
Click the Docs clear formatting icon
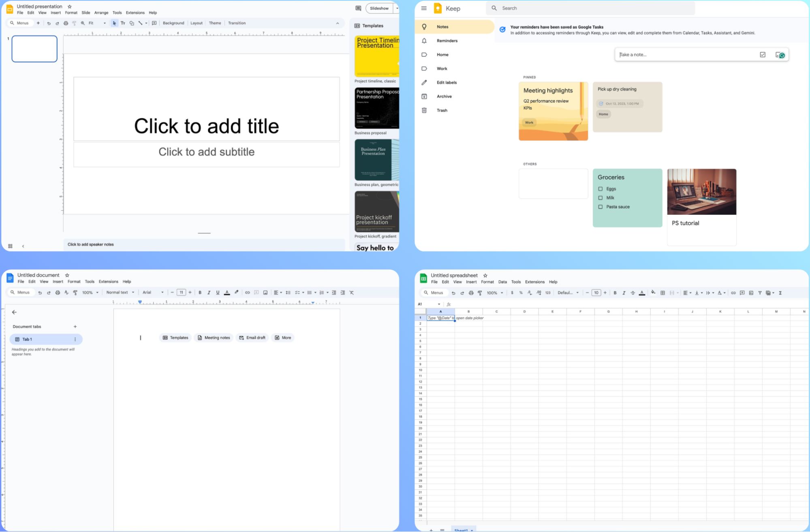(x=352, y=292)
